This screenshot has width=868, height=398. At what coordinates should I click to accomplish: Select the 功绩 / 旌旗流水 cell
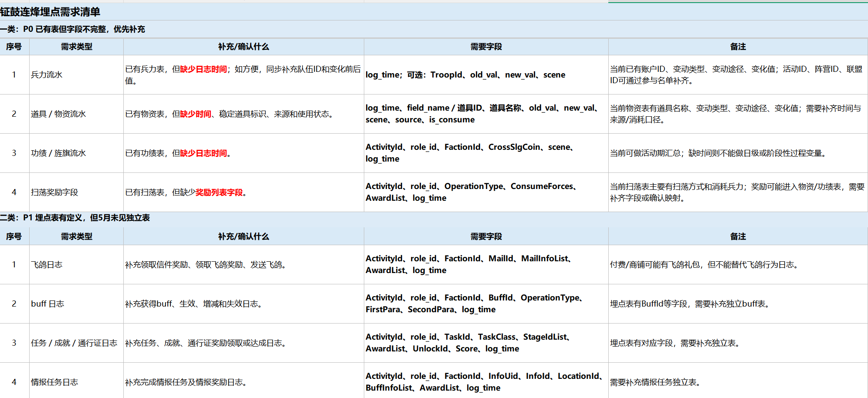tap(77, 153)
